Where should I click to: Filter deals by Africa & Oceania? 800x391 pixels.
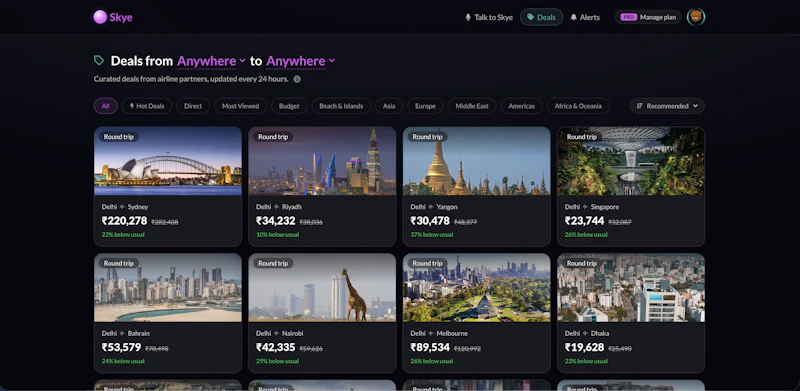(x=578, y=106)
